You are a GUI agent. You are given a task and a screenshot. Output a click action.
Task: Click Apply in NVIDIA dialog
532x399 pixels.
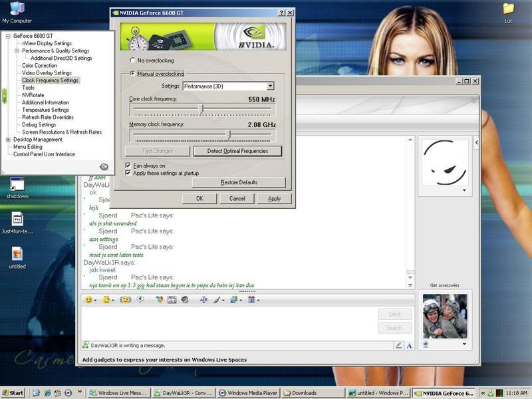274,198
